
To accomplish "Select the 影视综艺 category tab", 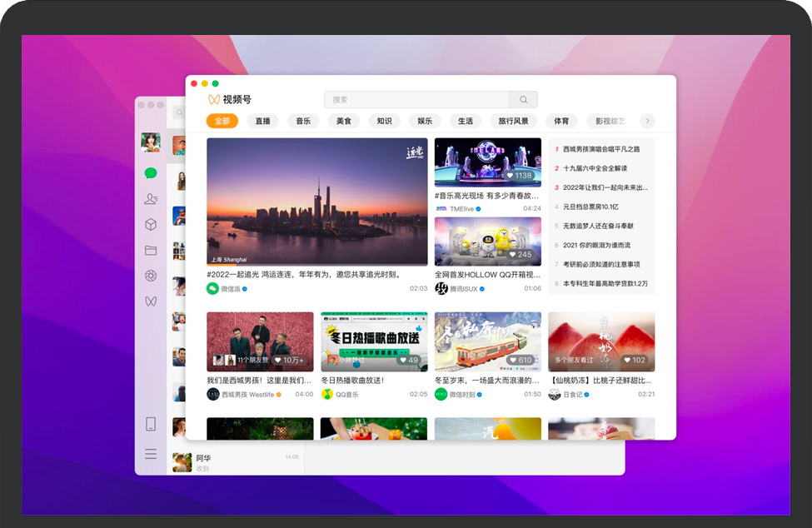I will [610, 121].
